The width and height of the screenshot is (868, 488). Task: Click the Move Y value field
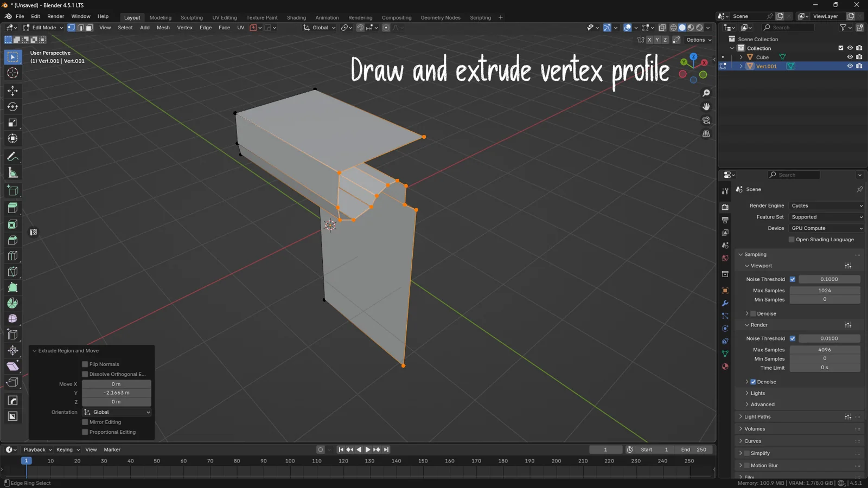coord(117,393)
